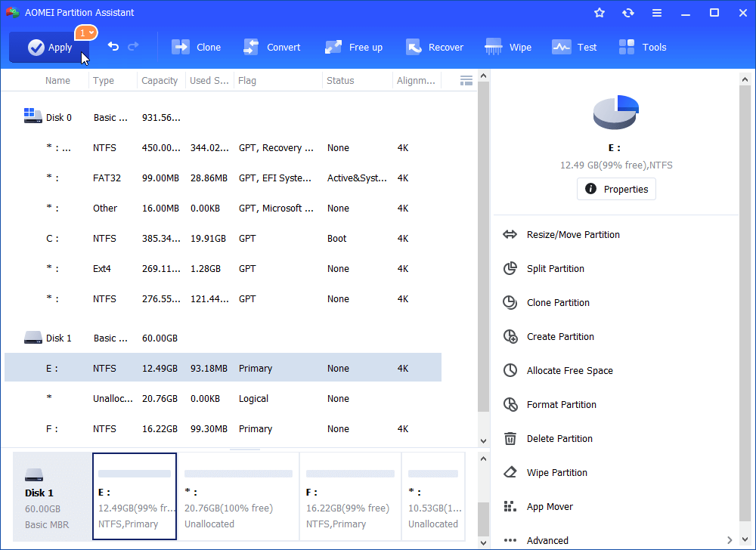The width and height of the screenshot is (756, 550).
Task: Open the hamburger menu in title bar
Action: [657, 13]
